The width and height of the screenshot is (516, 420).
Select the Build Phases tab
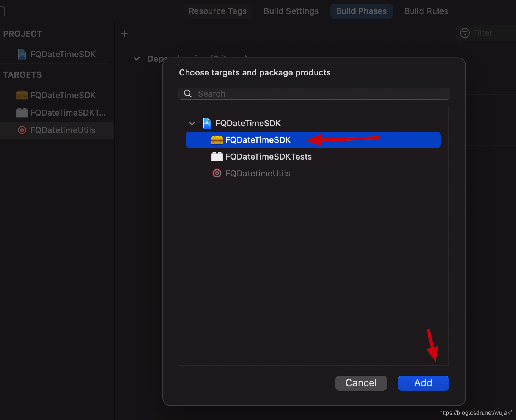click(362, 11)
